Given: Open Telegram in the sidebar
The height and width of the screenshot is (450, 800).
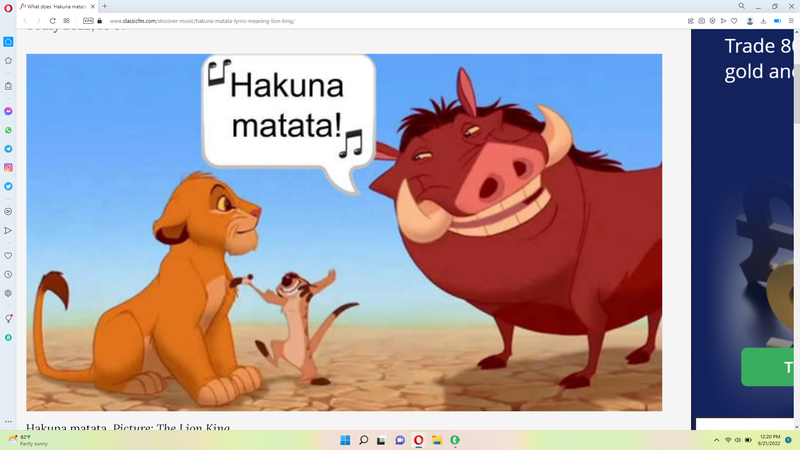Looking at the screenshot, I should 8,149.
